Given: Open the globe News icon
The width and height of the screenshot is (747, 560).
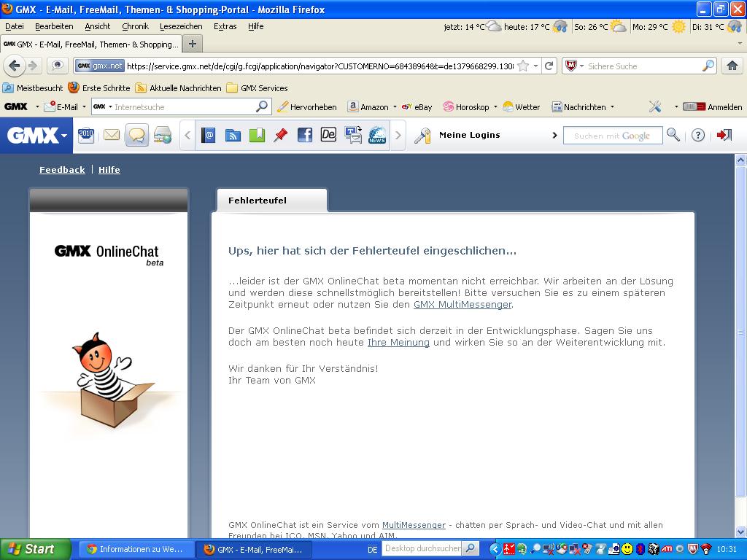Looking at the screenshot, I should pos(377,135).
